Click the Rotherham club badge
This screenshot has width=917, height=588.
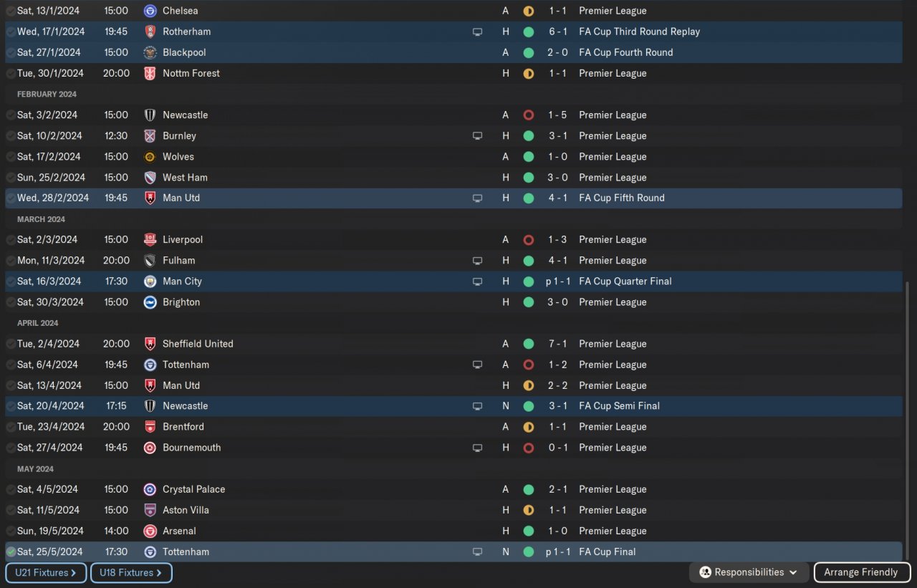(150, 32)
